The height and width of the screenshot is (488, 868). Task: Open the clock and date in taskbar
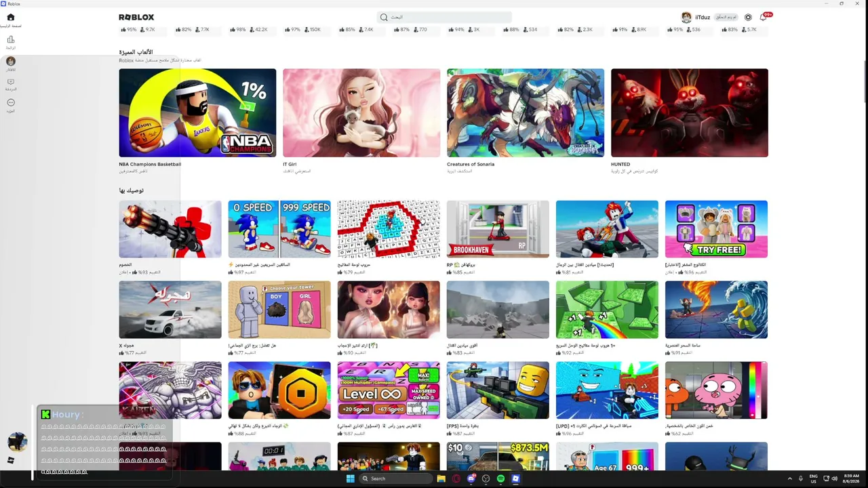851,479
